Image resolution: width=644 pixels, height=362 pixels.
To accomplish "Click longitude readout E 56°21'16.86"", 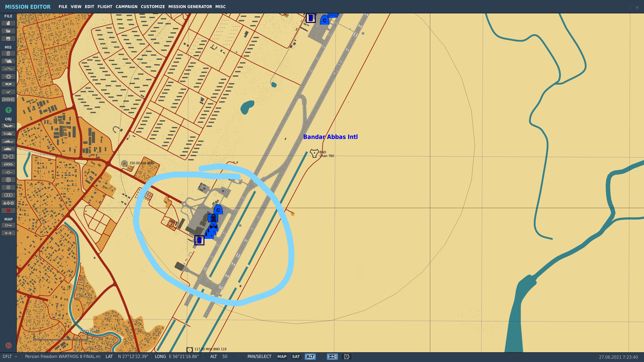I will pyautogui.click(x=184, y=356).
